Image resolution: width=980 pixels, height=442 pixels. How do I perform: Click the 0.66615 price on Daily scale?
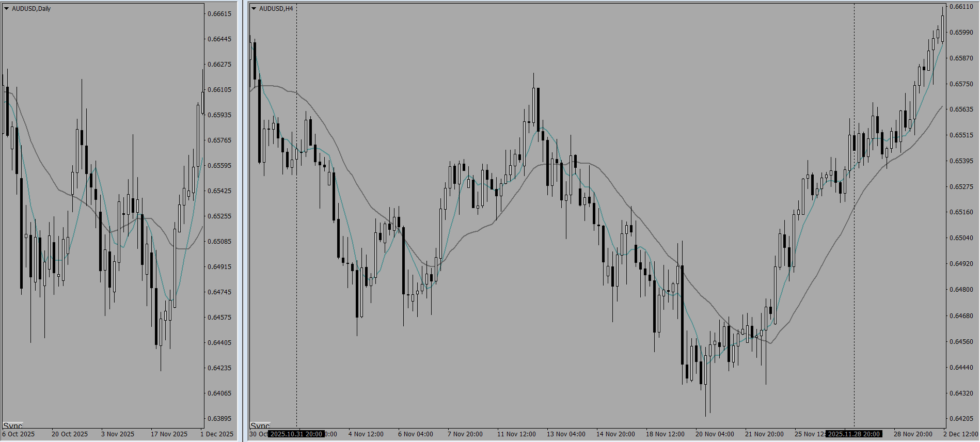click(219, 14)
